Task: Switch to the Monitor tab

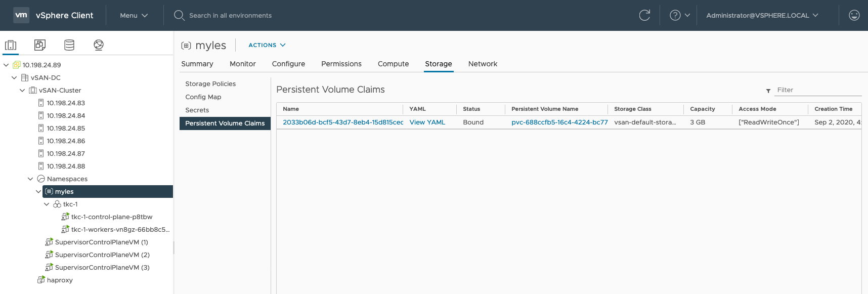Action: click(243, 64)
